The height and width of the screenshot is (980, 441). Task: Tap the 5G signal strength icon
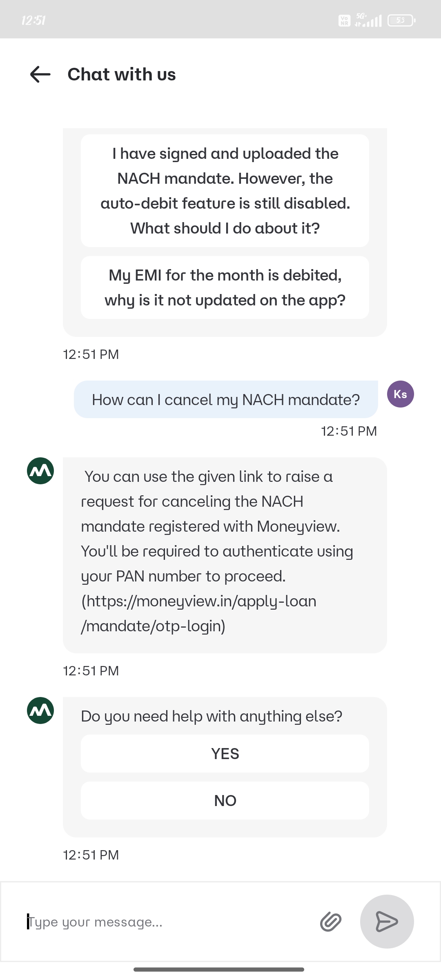[369, 20]
